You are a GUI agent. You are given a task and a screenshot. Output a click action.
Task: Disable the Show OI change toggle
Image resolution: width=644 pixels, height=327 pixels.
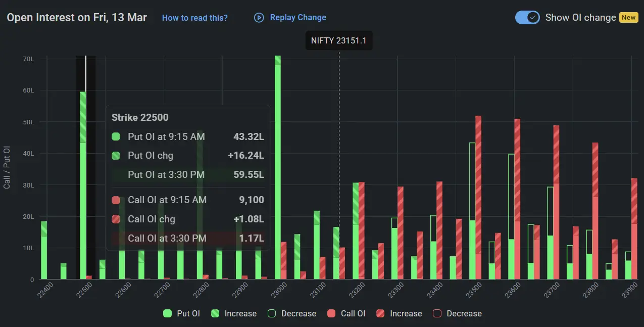pyautogui.click(x=527, y=17)
